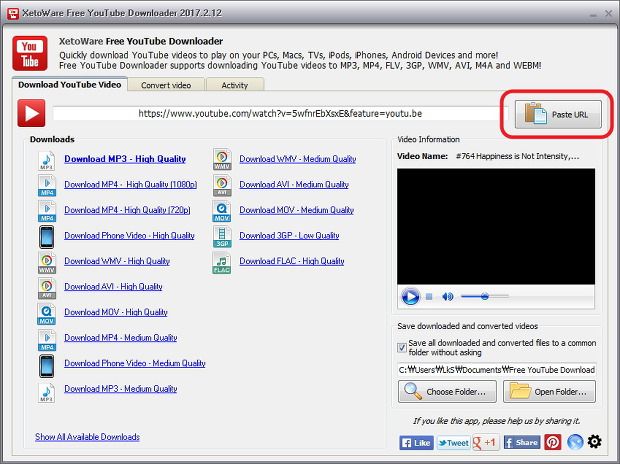Click the 3GP Low Quality file icon
This screenshot has height=464, width=620.
tap(222, 237)
